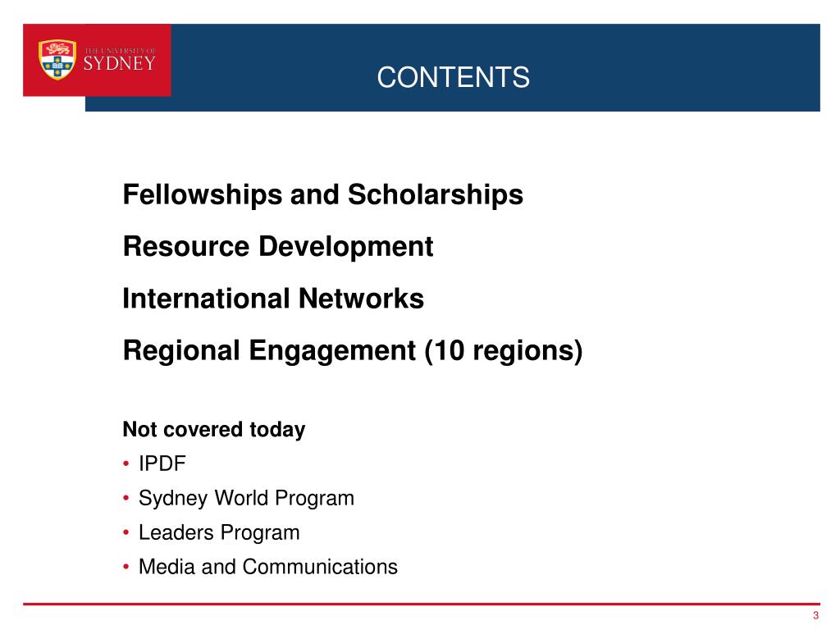Select the Fellowships and Scholarships heading
The height and width of the screenshot is (630, 840).
coord(323,194)
